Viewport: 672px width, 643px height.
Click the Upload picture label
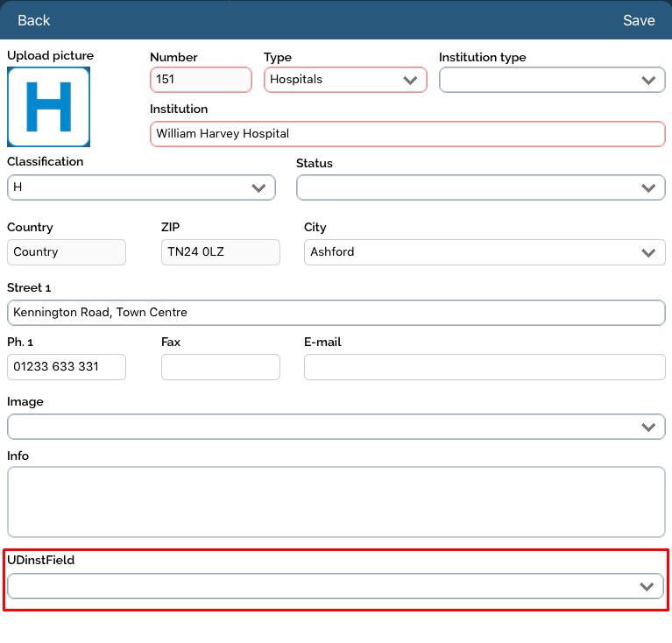coord(50,56)
